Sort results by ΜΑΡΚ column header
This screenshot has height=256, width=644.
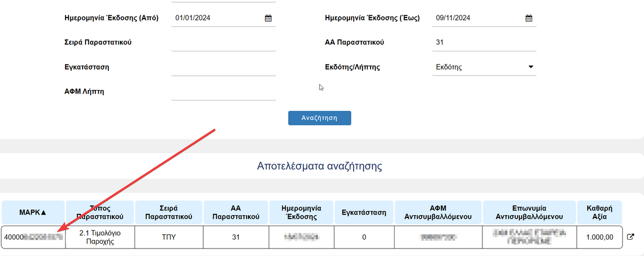33,212
